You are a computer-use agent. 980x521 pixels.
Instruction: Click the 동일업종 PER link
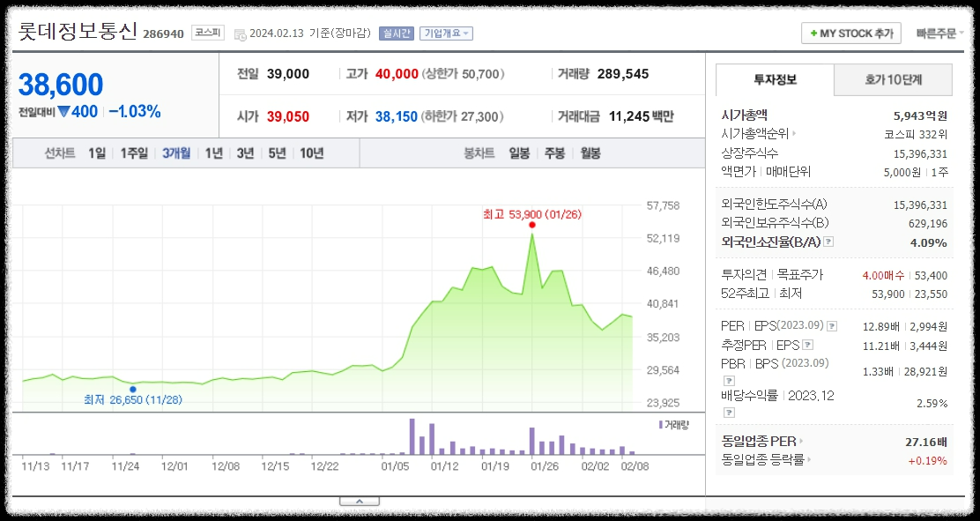point(759,442)
